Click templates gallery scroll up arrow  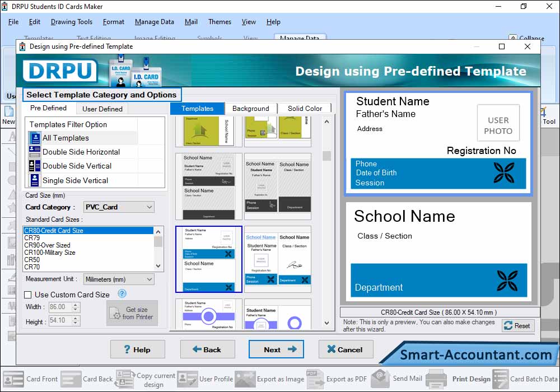[327, 122]
